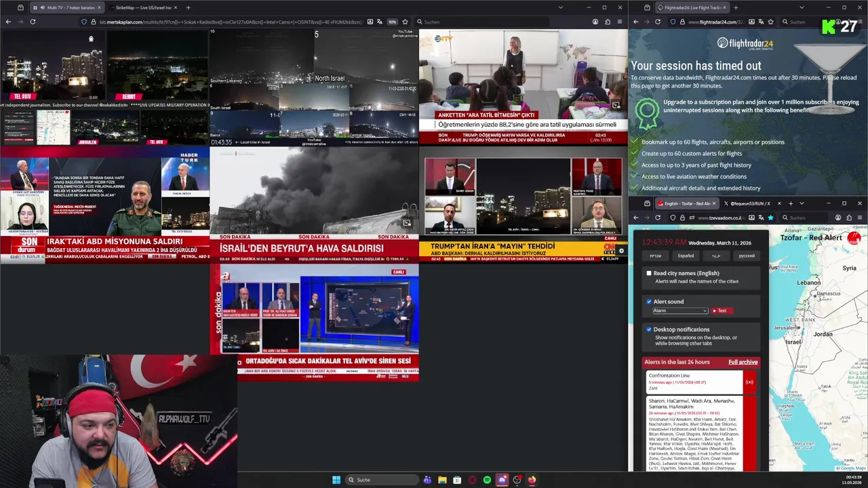Open the extensions icon in the Multi TV window
Image resolution: width=868 pixels, height=488 pixels.
608,22
